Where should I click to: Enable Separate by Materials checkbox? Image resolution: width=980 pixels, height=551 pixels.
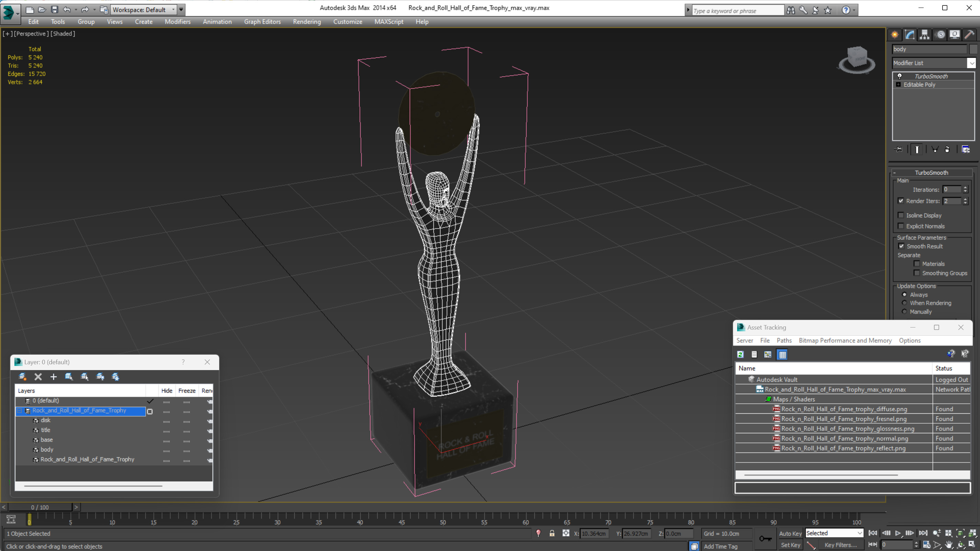(x=916, y=264)
